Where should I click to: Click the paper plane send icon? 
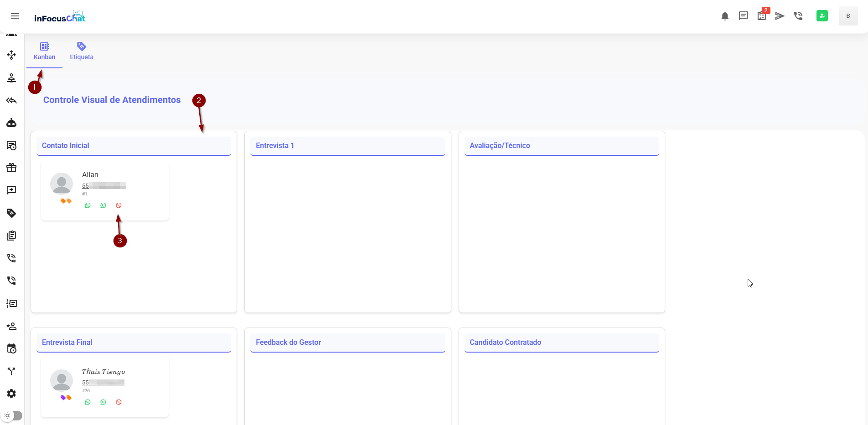[780, 16]
